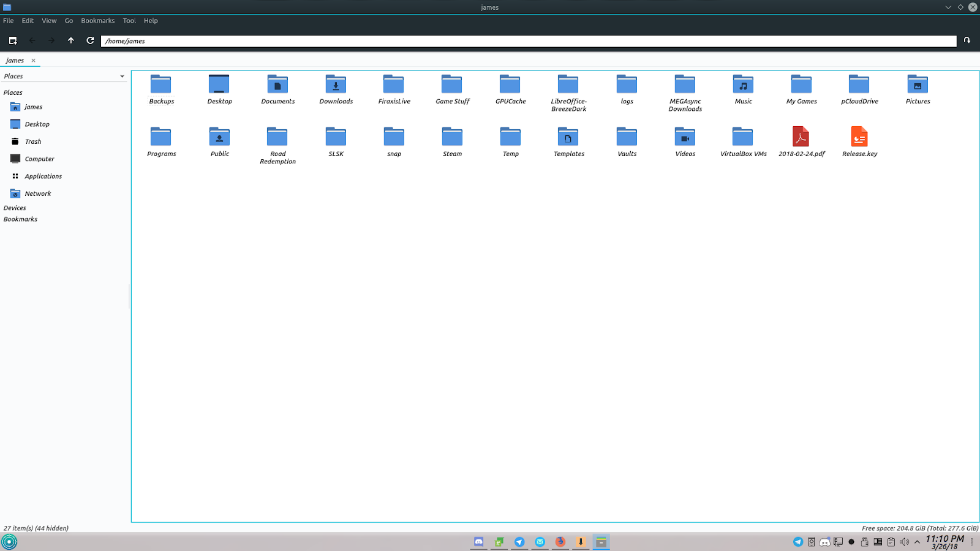Open Network from the sidebar

point(37,193)
